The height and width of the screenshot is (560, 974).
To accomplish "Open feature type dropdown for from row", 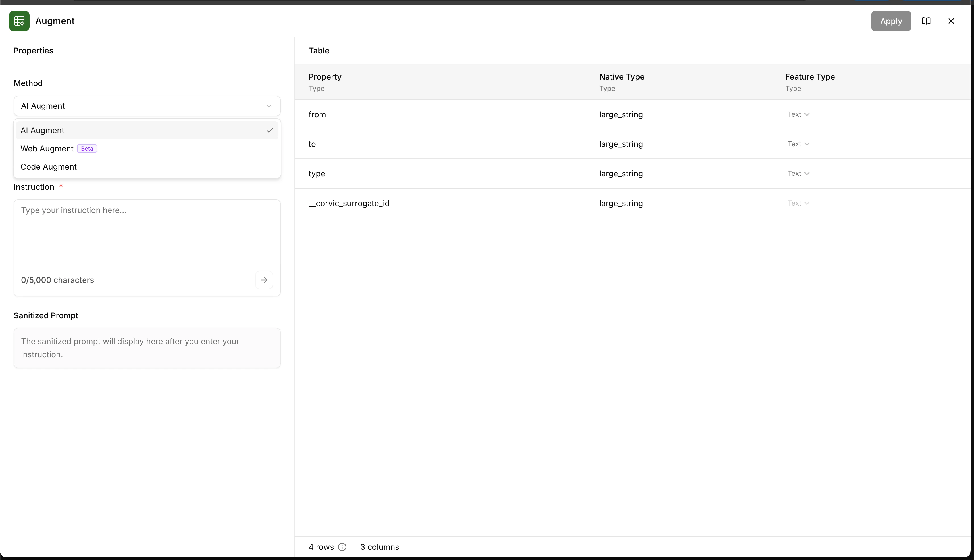I will (798, 114).
